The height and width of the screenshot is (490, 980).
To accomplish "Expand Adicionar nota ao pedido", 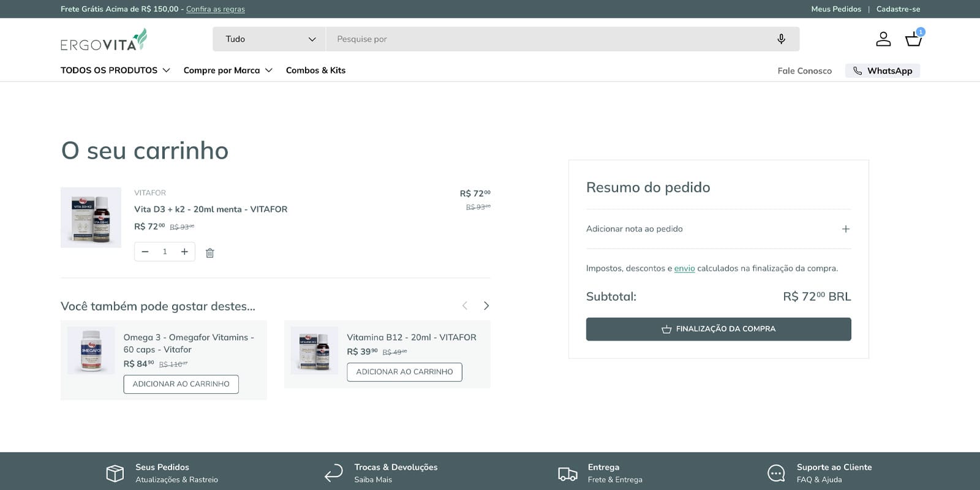I will 718,228.
